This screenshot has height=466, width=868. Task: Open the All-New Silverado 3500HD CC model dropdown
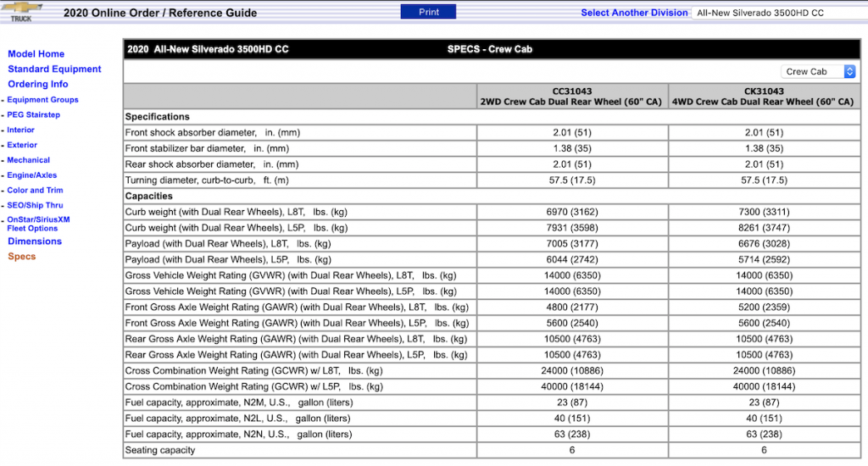click(780, 13)
